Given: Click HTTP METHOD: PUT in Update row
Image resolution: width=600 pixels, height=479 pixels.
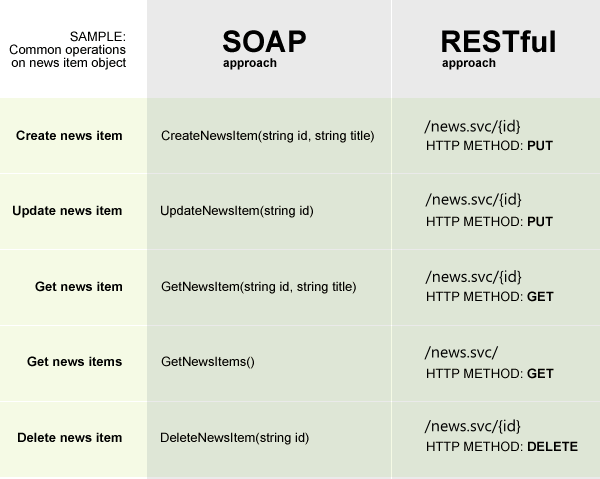Looking at the screenshot, I should pyautogui.click(x=489, y=221).
